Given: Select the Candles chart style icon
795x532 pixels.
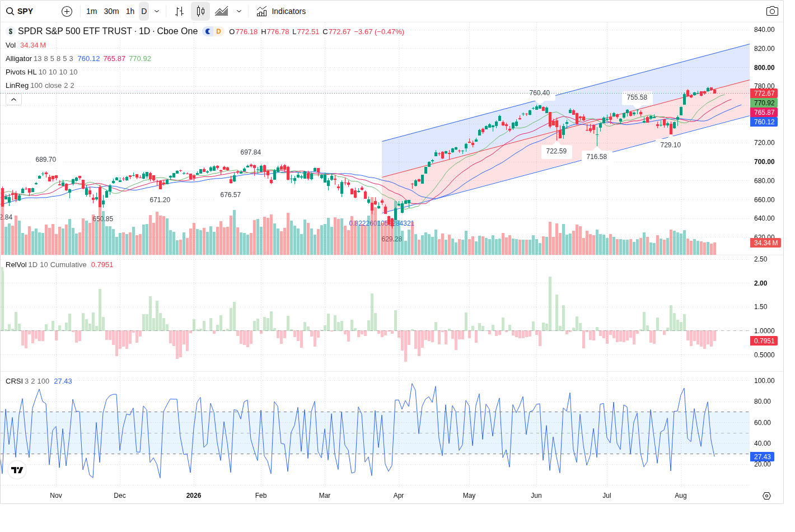Looking at the screenshot, I should [x=200, y=11].
